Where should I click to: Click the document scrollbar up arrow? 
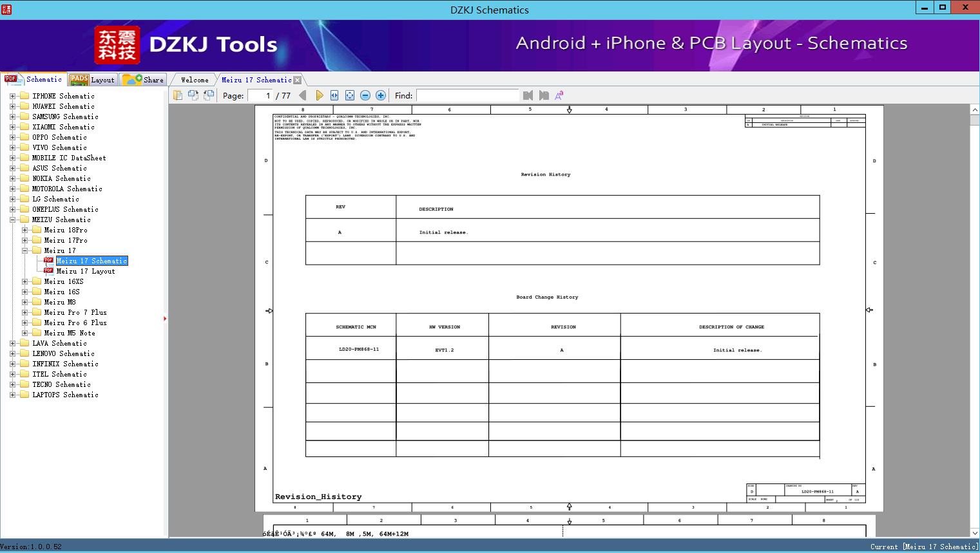point(974,110)
